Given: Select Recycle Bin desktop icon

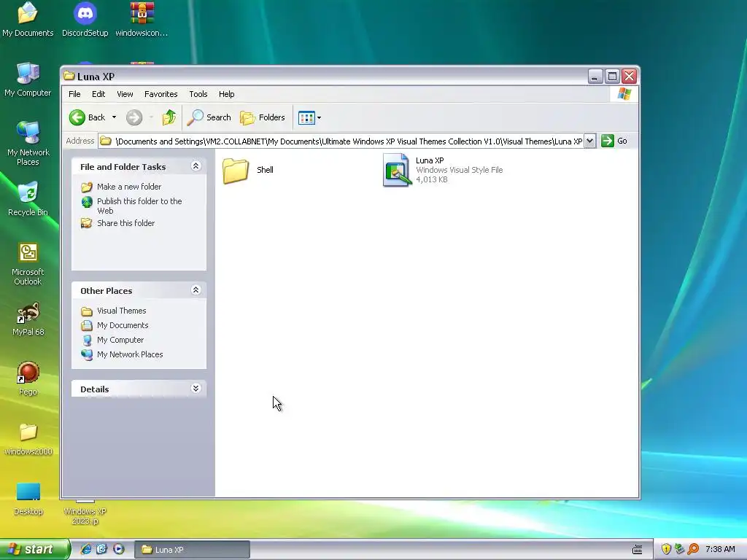Looking at the screenshot, I should click(x=28, y=198).
